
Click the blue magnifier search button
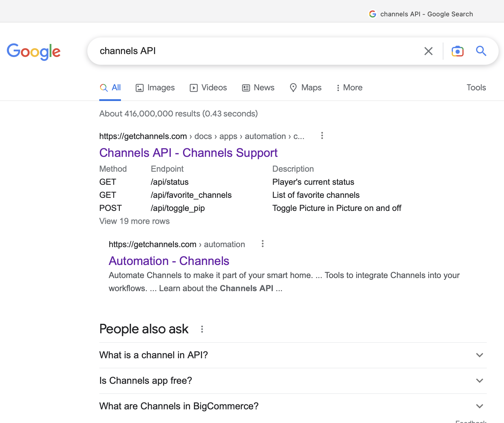[x=481, y=51]
